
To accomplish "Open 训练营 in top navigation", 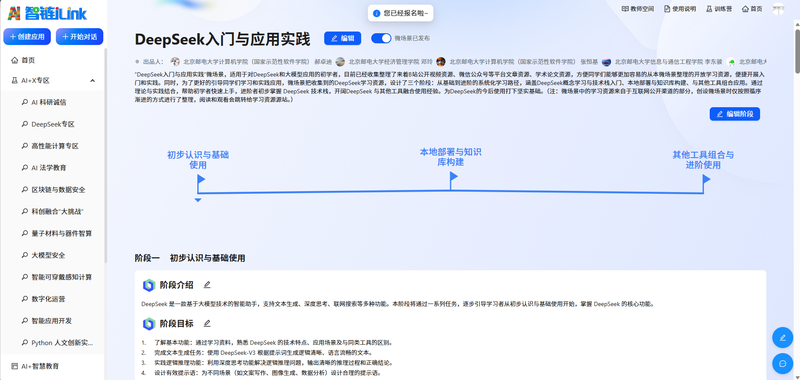I will (719, 9).
